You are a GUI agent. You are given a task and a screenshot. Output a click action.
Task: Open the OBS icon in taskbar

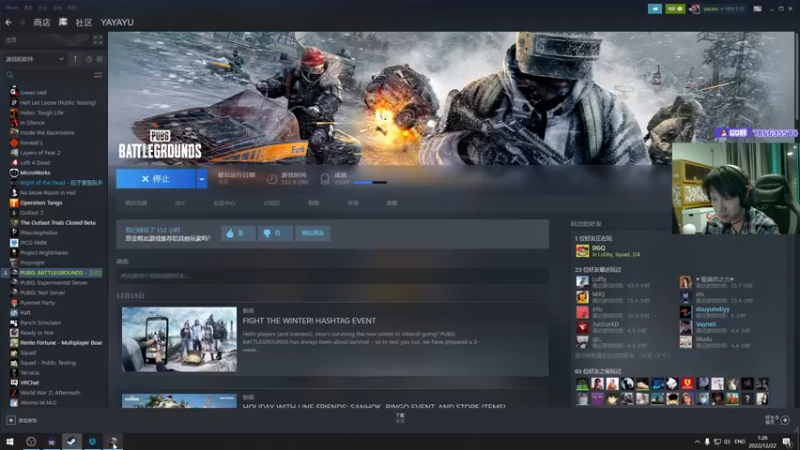point(31,442)
